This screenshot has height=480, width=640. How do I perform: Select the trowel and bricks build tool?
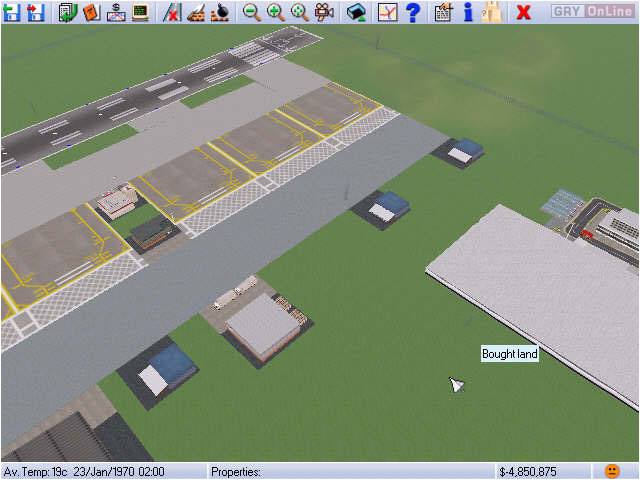click(196, 12)
